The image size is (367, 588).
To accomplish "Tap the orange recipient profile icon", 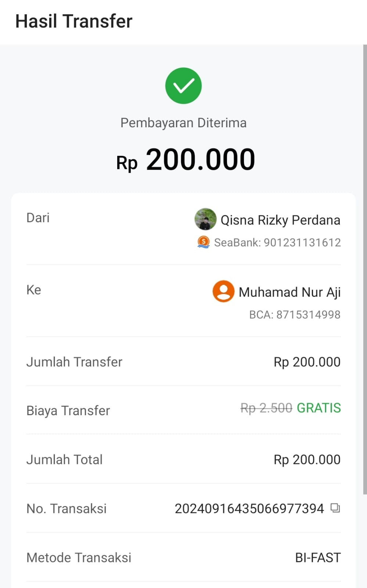I will [x=223, y=292].
